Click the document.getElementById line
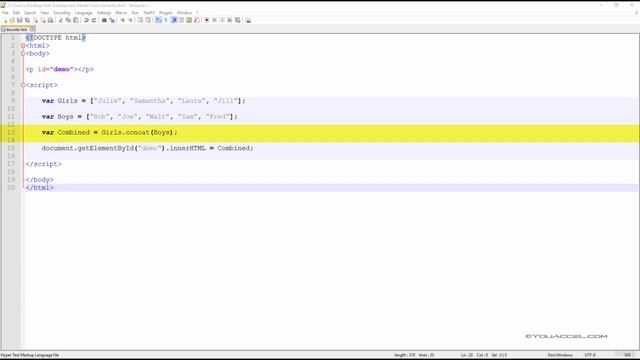This screenshot has width=640, height=360. tap(147, 148)
